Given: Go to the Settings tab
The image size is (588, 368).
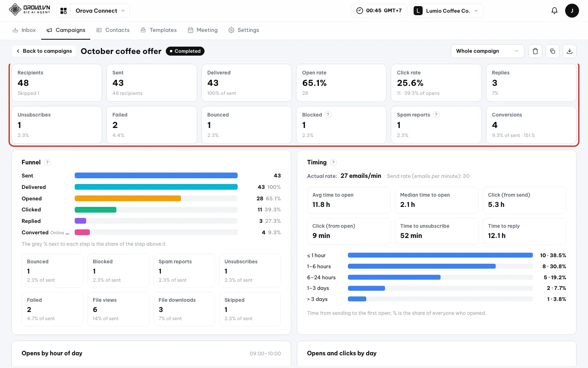Looking at the screenshot, I should click(x=244, y=30).
